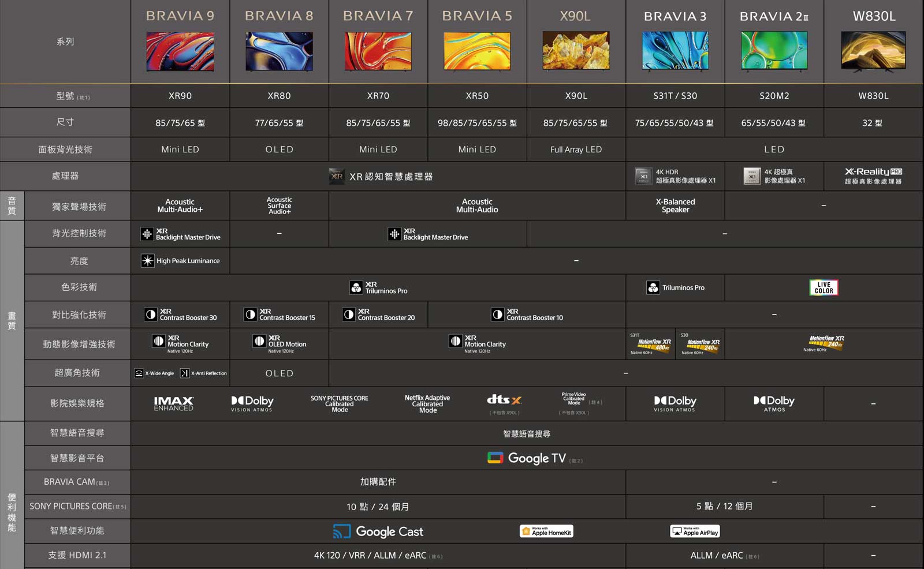This screenshot has width=924, height=569.
Task: Click the 加購配件 cell in BRAVIA CAM row
Action: coord(378,482)
